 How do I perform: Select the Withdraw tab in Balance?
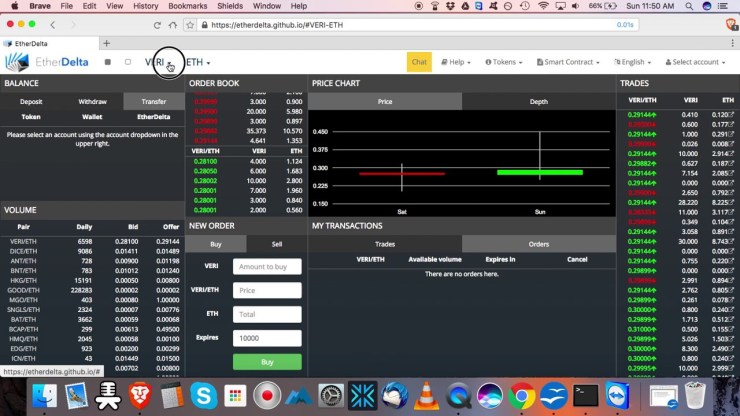(92, 102)
